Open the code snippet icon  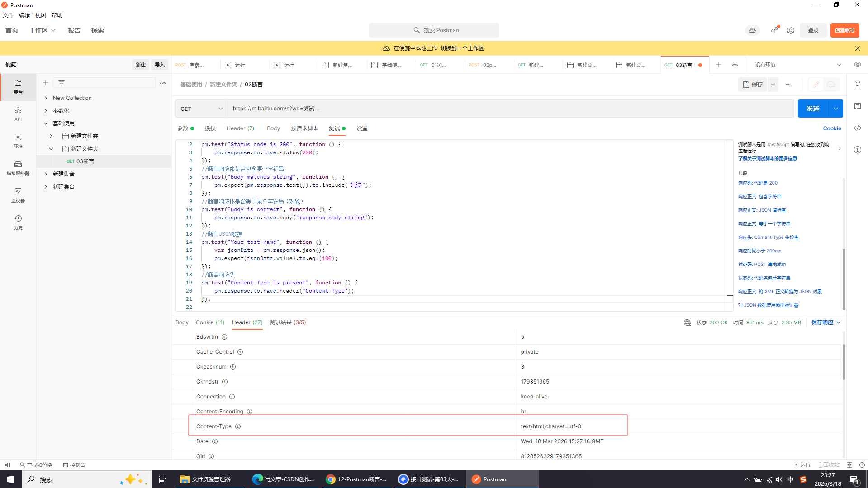[858, 128]
